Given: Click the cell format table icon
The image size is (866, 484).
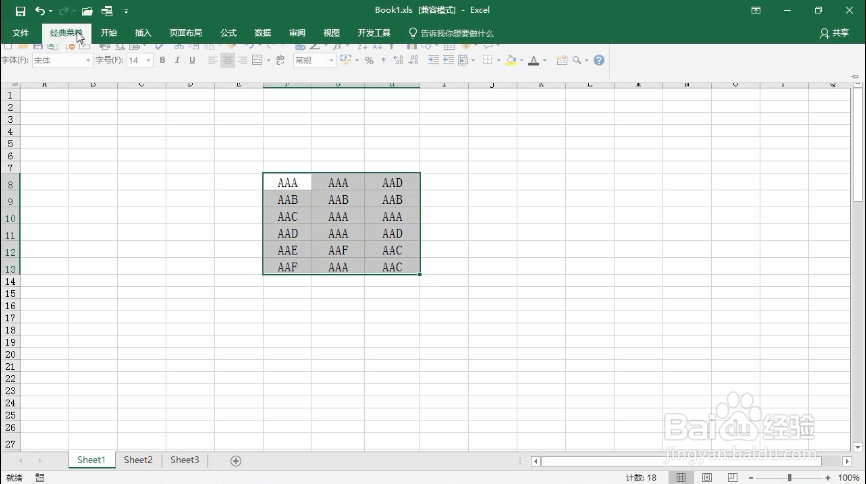Looking at the screenshot, I should click(x=463, y=60).
